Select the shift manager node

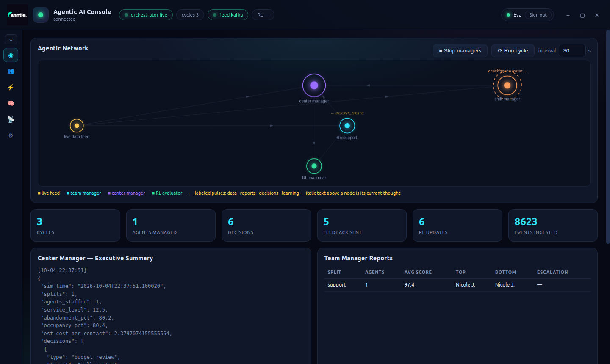507,85
